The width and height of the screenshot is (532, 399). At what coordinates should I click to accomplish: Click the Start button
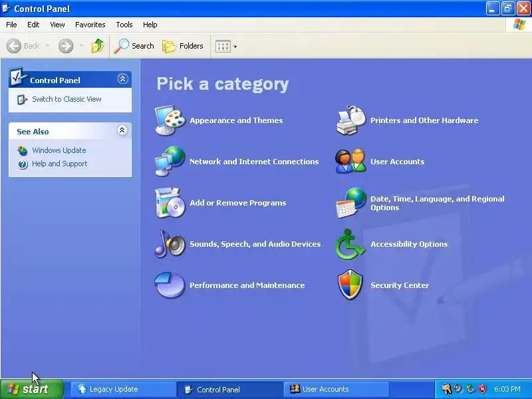32,389
